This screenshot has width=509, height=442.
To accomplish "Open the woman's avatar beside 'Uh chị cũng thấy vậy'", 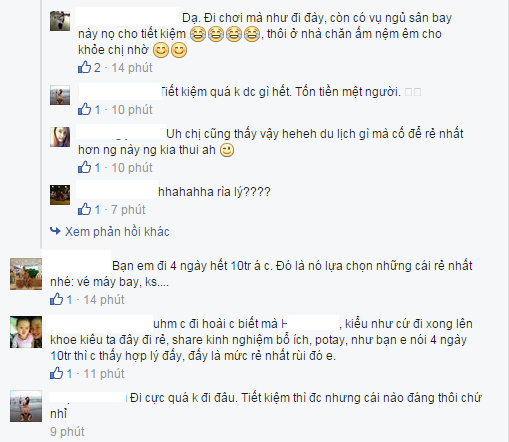I will tap(60, 137).
